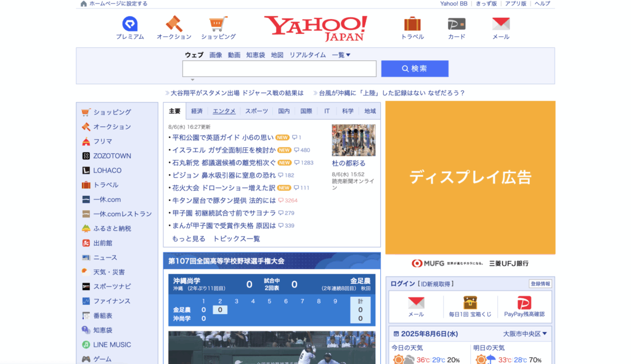The height and width of the screenshot is (364, 631).
Task: Click the 登録情報 button
Action: [x=540, y=284]
